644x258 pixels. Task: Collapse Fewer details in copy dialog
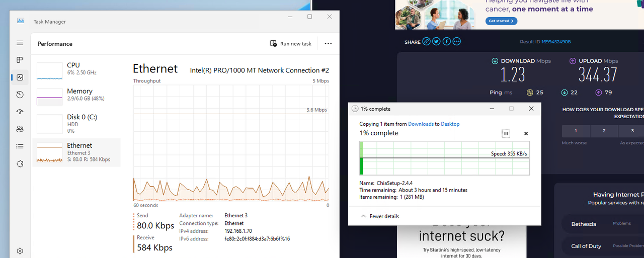click(380, 216)
